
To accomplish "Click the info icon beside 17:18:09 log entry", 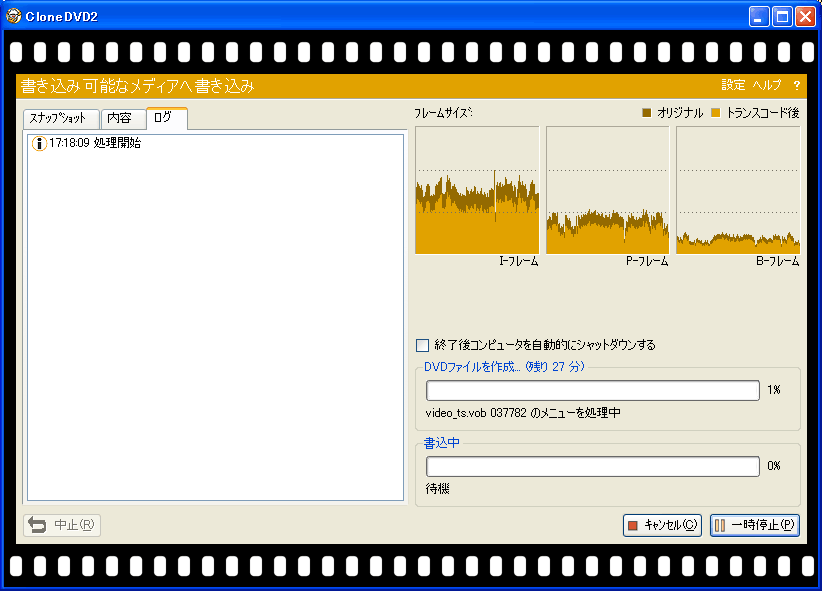I will 39,143.
